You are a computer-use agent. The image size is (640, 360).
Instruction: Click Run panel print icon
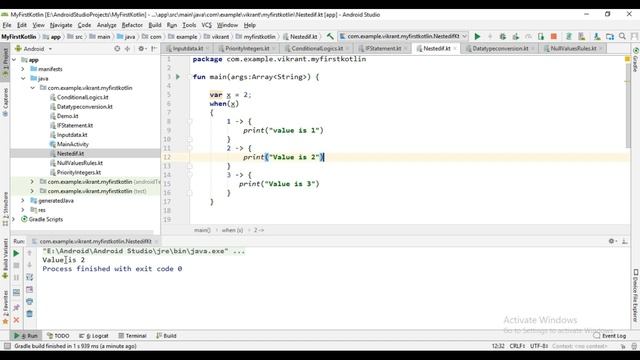[29, 302]
